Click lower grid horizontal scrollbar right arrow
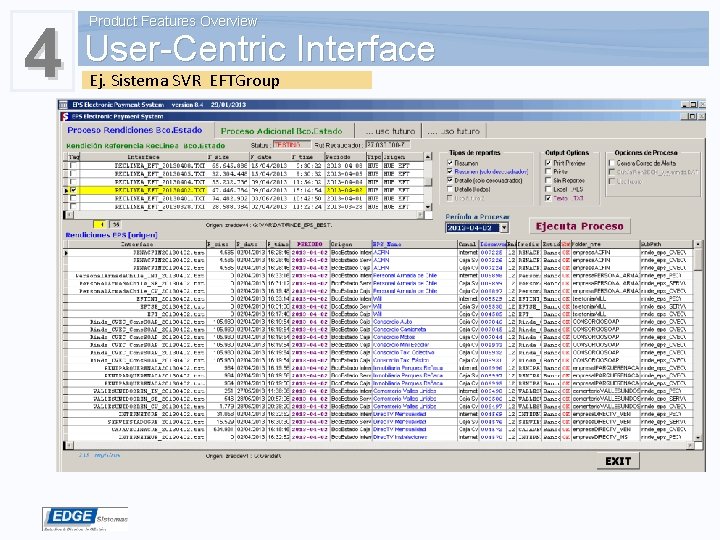The image size is (720, 540). 690,445
